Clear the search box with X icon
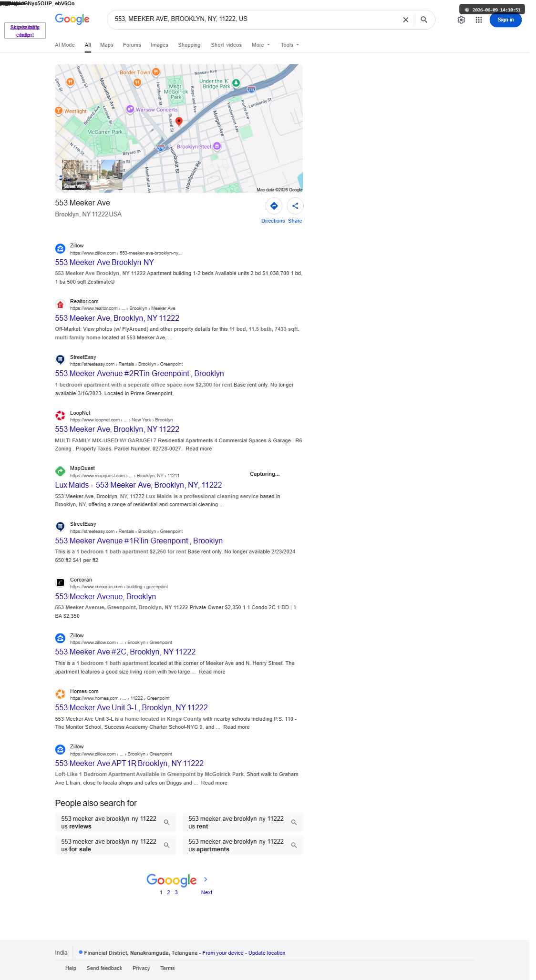This screenshot has width=536, height=980. 406,20
